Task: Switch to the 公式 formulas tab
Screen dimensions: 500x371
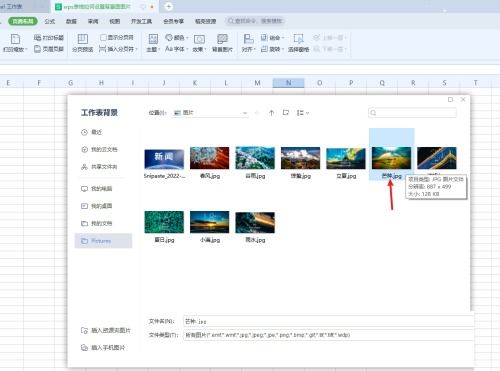Action: (x=50, y=21)
